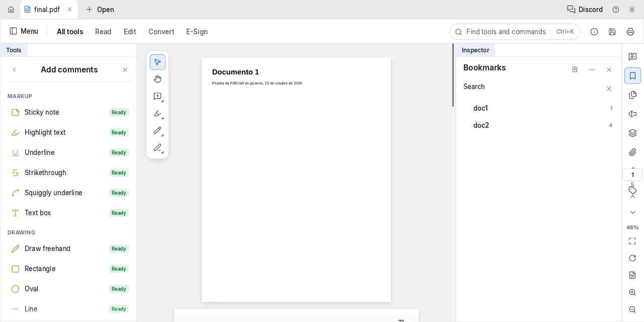Open the Discord link
Image resolution: width=644 pixels, height=322 pixels.
pyautogui.click(x=585, y=10)
